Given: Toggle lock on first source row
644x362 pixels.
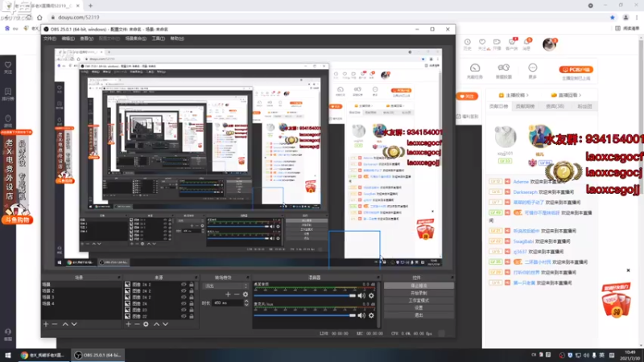Looking at the screenshot, I should pyautogui.click(x=192, y=285).
